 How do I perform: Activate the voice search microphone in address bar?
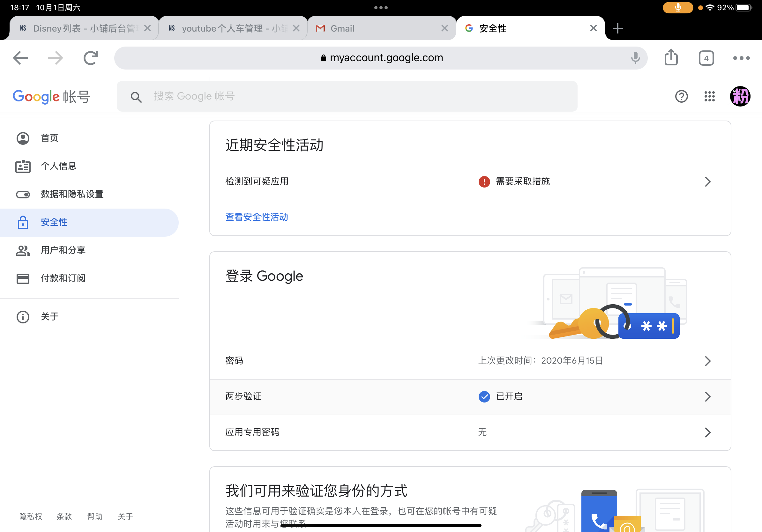click(635, 58)
